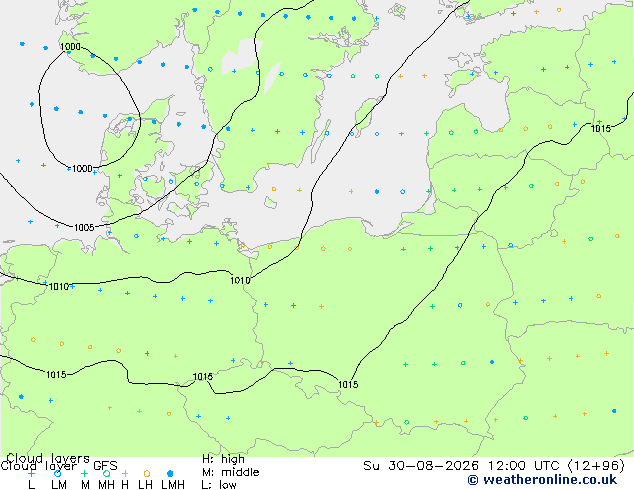The image size is (634, 490).
Task: Click the orange open circle LH legend symbol
Action: coord(147,473)
